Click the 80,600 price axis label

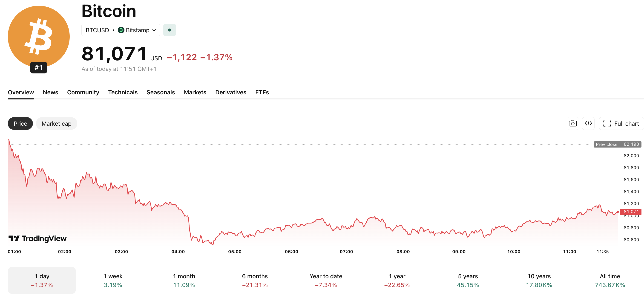(x=631, y=239)
